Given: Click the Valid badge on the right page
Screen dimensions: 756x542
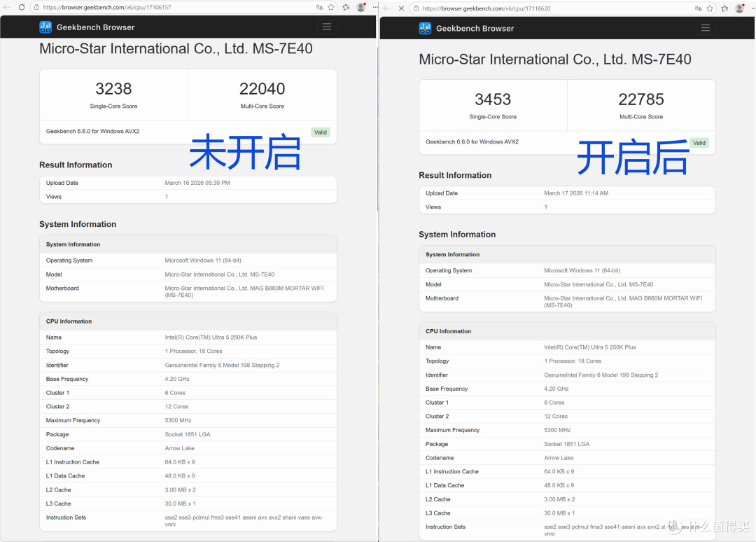Looking at the screenshot, I should 699,143.
